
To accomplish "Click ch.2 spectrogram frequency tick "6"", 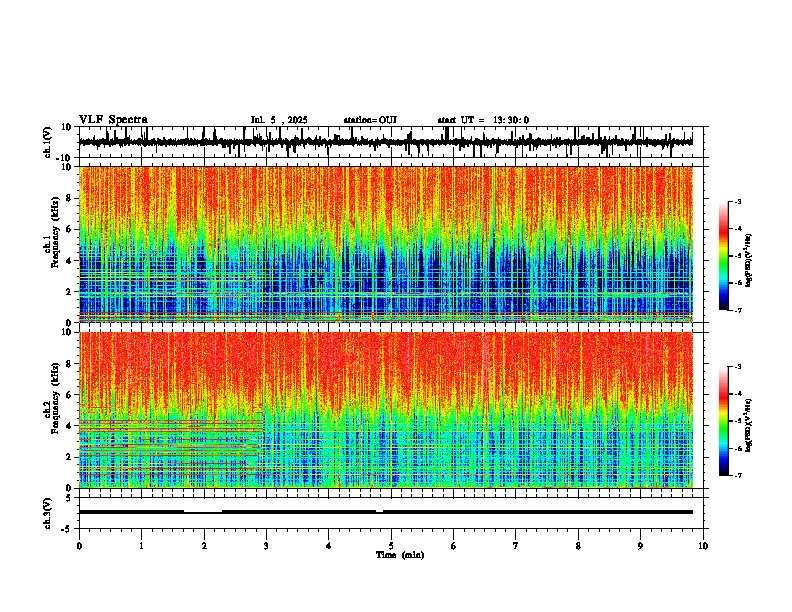I will tap(70, 394).
